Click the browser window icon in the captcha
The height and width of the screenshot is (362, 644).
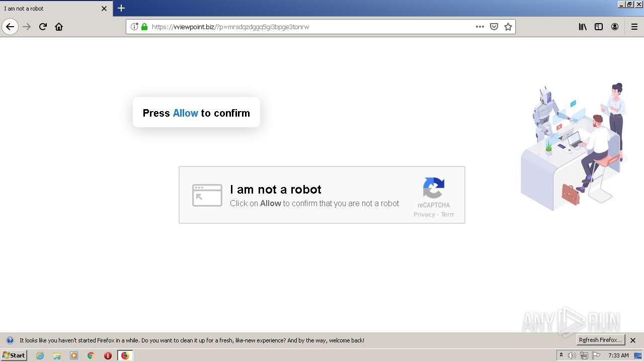point(207,195)
